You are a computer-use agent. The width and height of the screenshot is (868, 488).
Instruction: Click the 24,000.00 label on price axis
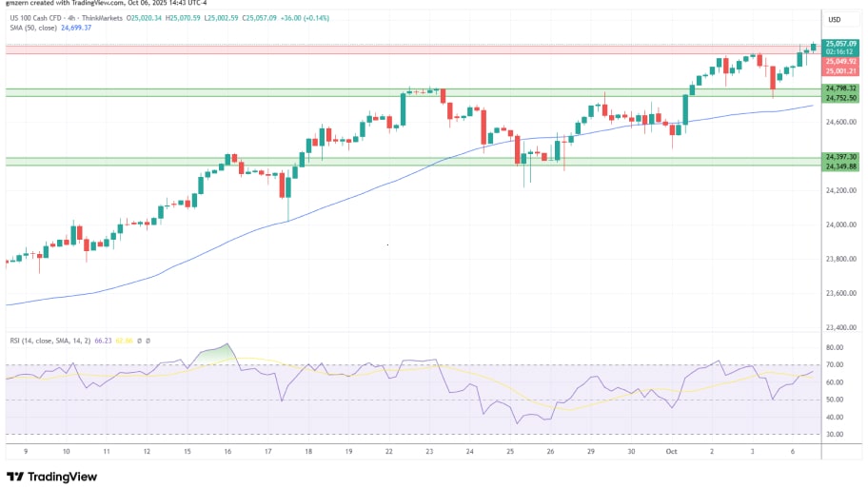(839, 224)
